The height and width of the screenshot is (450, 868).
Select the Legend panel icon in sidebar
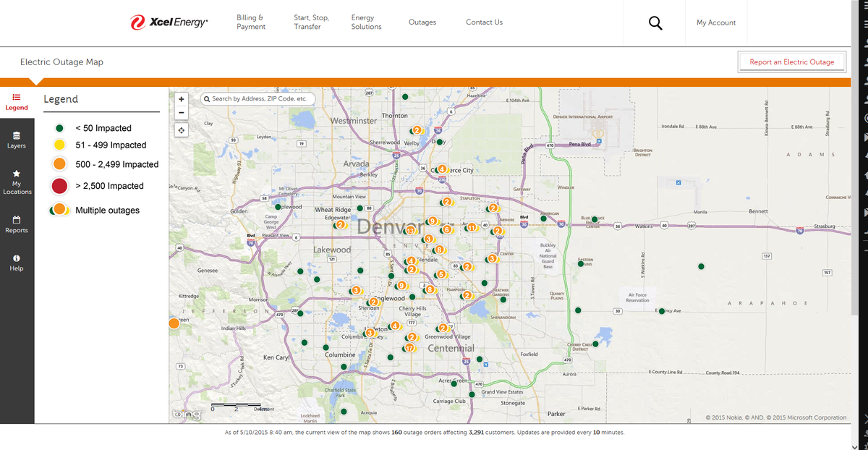17,101
